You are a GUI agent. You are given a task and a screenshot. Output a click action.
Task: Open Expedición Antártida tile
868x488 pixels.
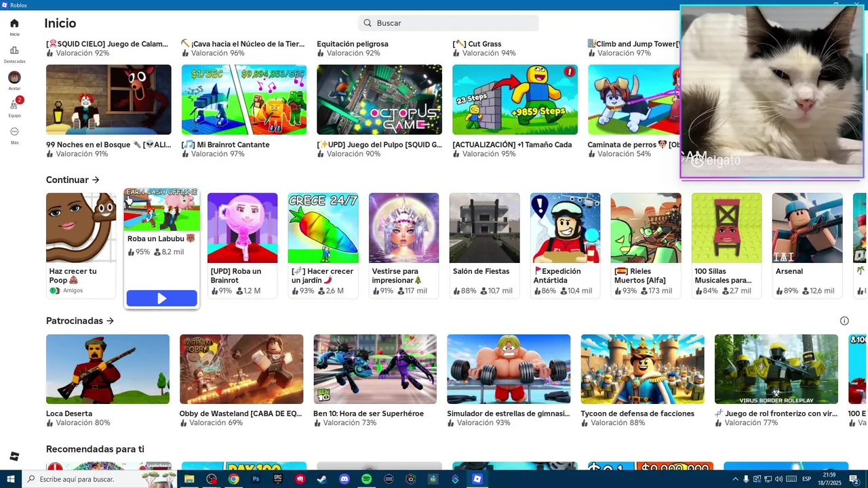(x=565, y=245)
